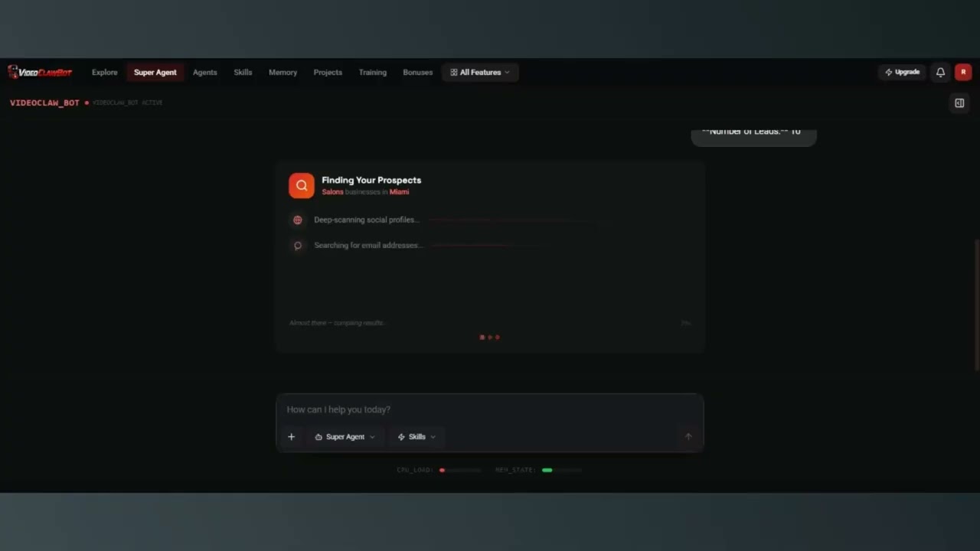Screen dimensions: 980x551
Task: Open the Skills dropdown in chat box
Action: point(416,437)
